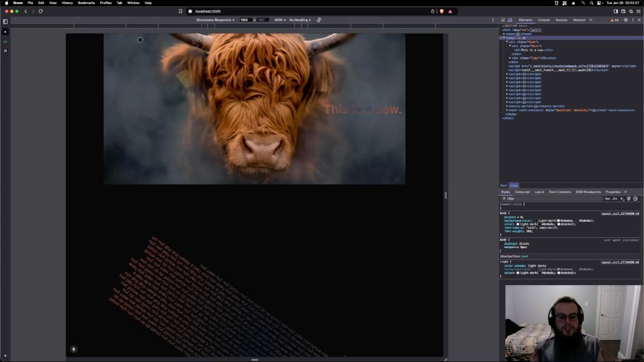Show more DevTools panels via chevron after Network

(x=591, y=20)
